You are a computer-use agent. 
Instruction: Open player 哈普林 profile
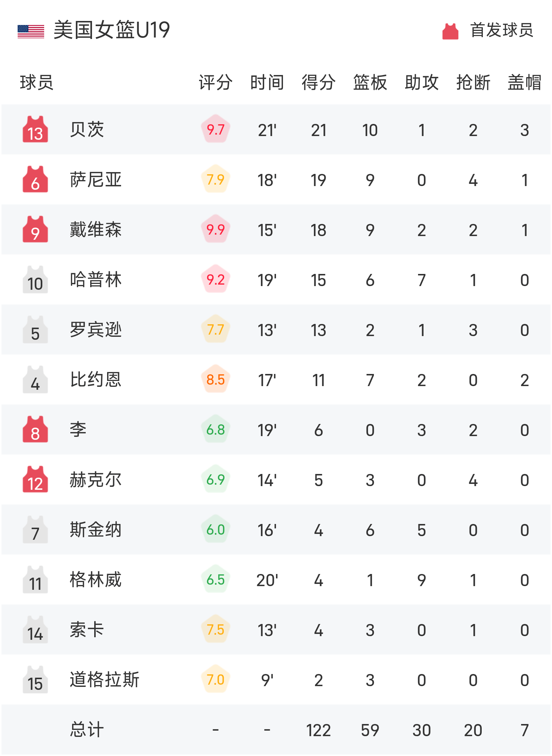(96, 280)
